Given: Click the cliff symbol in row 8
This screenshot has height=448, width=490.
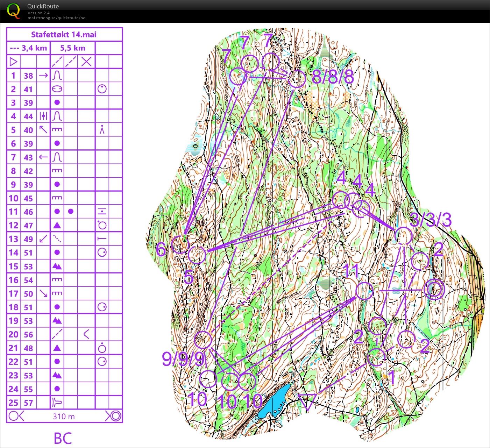Looking at the screenshot, I should tap(57, 171).
